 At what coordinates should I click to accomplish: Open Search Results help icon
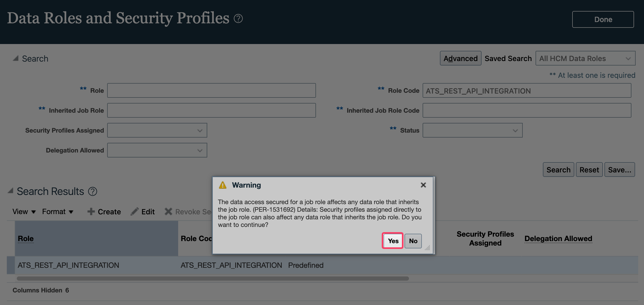92,192
